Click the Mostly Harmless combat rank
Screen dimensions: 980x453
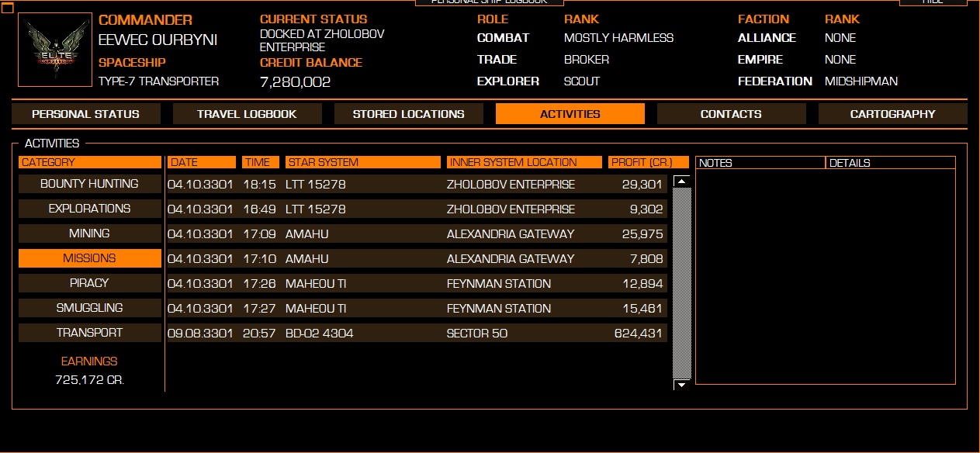pos(619,38)
